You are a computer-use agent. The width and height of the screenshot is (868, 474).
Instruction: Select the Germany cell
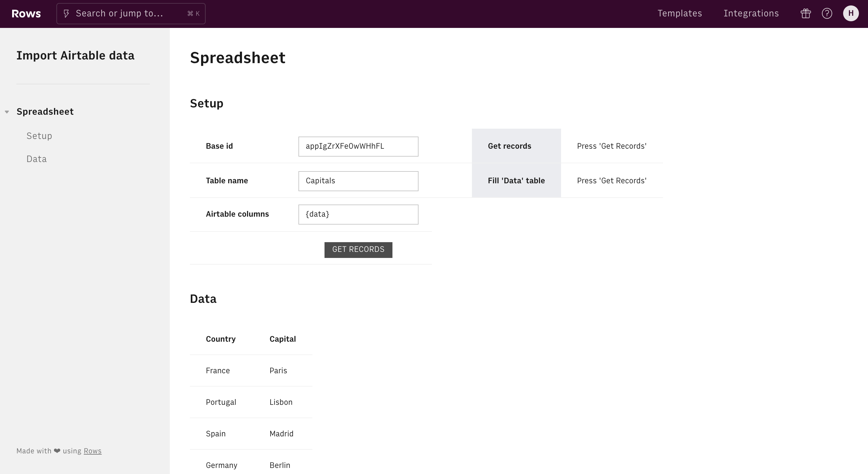222,465
